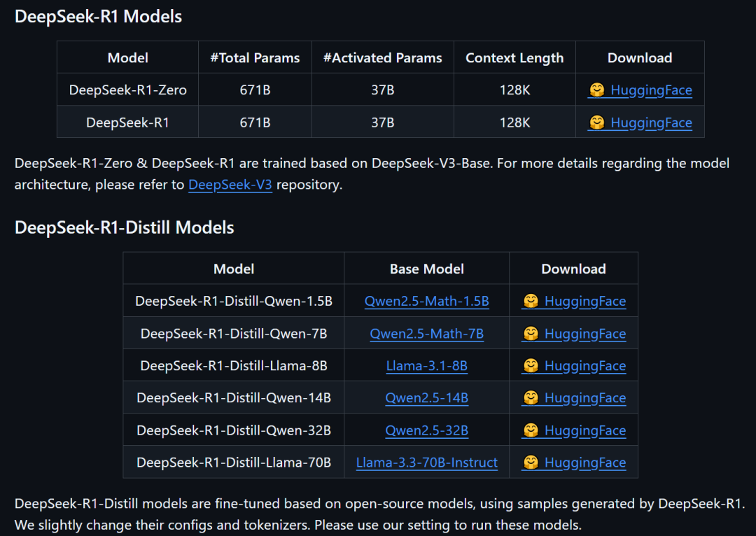Select the DeepSeek-R1-Distill-Qwen-14B name cell
Screen dimensions: 756x536
click(234, 397)
